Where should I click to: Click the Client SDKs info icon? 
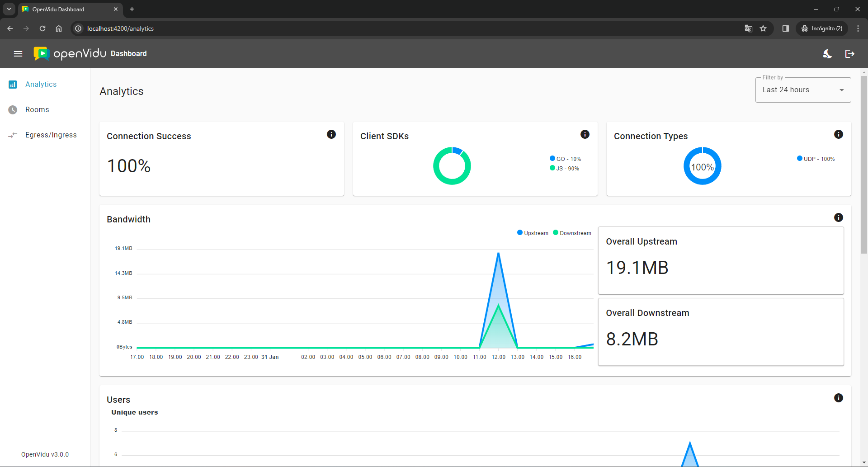[x=585, y=134]
